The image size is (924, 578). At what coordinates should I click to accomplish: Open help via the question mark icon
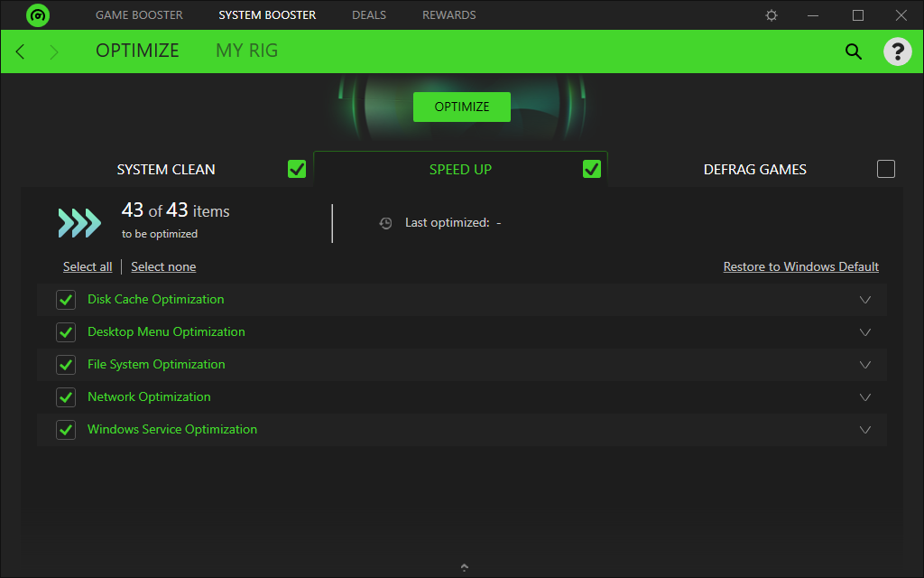click(898, 51)
